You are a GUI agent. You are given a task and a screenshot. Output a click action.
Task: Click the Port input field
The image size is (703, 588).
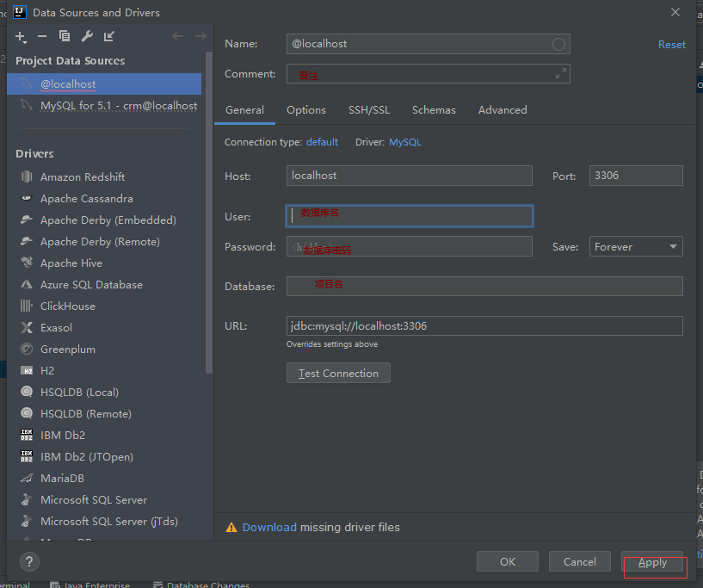pyautogui.click(x=636, y=176)
